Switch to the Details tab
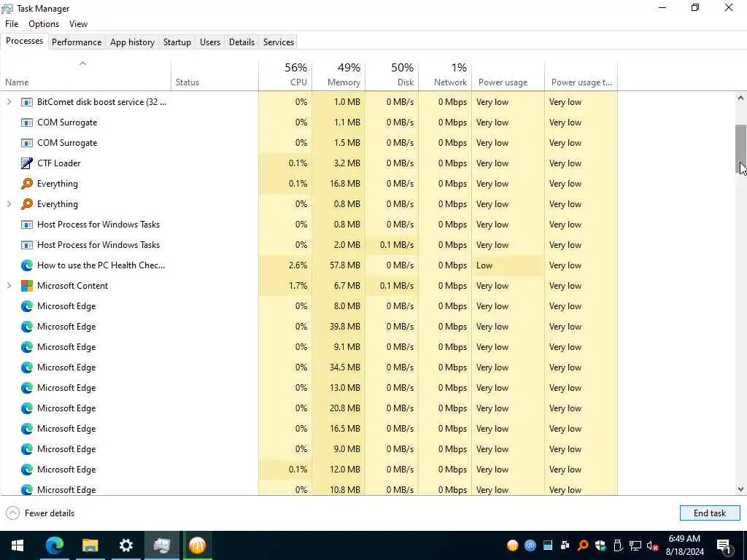 241,42
